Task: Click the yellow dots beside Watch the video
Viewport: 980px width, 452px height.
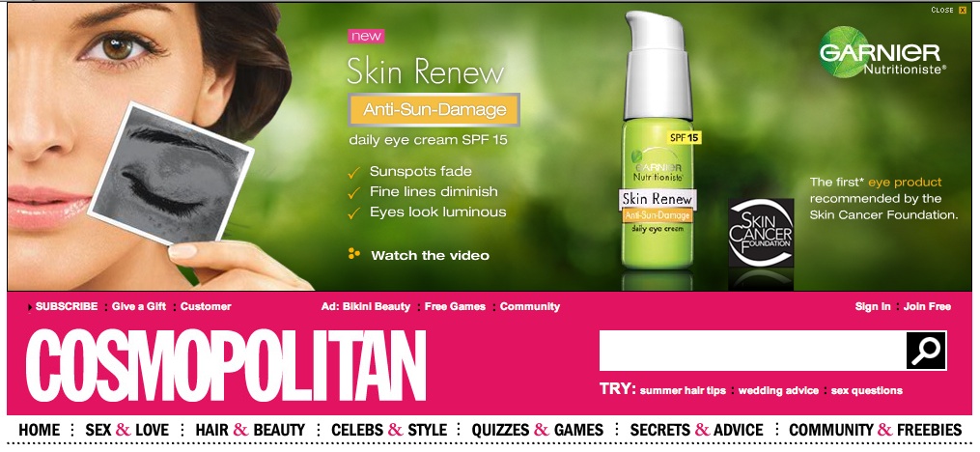Action: click(x=353, y=253)
